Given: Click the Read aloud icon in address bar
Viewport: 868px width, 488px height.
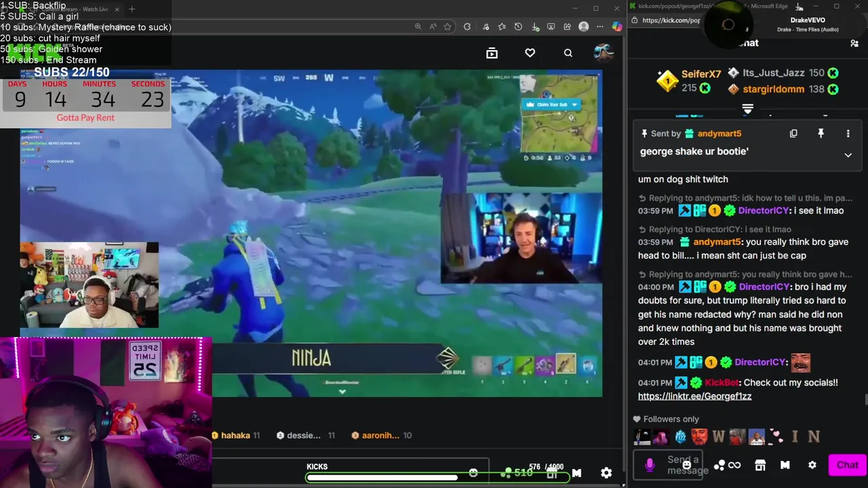Looking at the screenshot, I should click(x=433, y=26).
